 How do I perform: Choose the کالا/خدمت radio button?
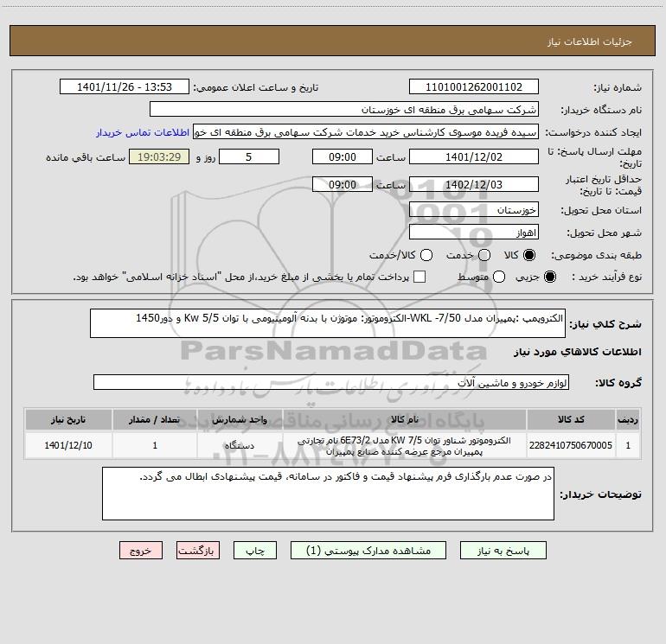[426, 255]
